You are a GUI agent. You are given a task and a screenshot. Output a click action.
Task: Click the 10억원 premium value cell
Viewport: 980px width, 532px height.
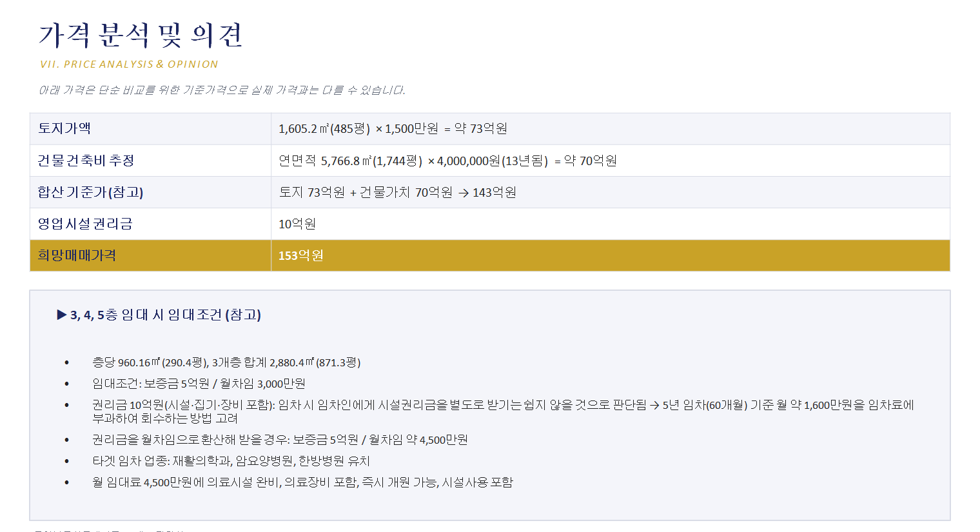coord(611,224)
